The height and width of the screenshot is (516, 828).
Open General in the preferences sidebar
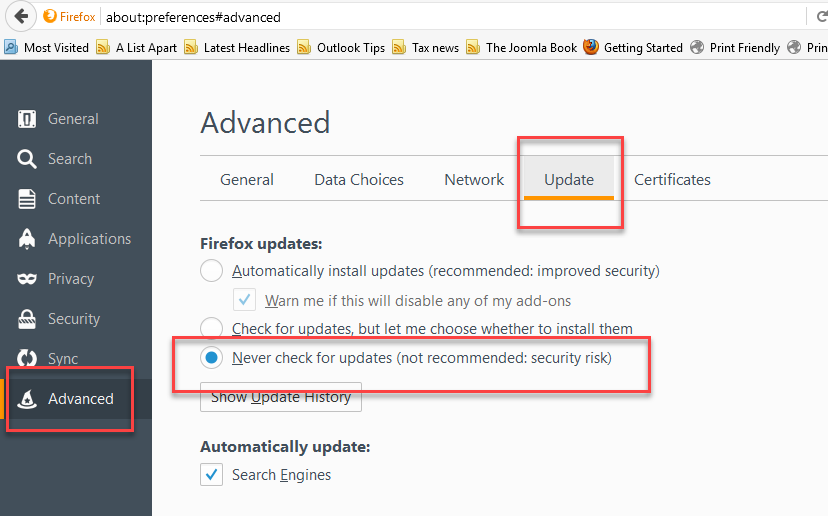click(73, 119)
